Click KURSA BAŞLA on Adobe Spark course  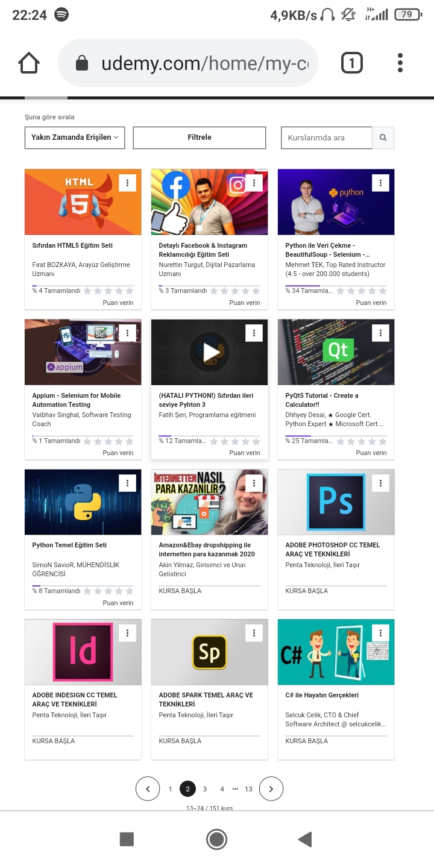(180, 741)
